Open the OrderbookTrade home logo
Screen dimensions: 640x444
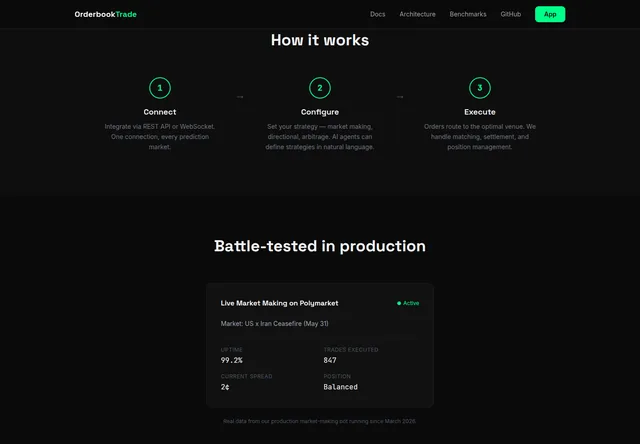[x=105, y=14]
